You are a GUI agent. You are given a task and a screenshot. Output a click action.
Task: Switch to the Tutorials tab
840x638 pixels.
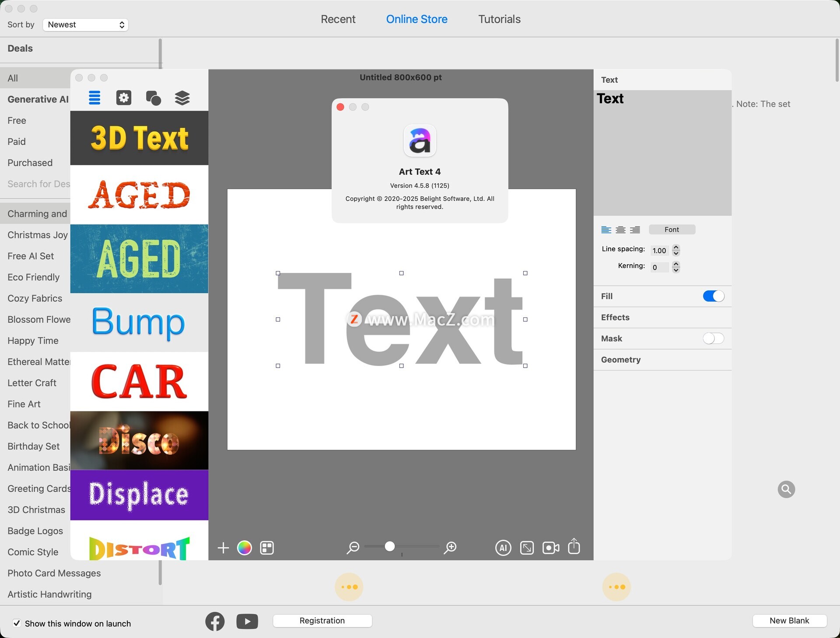[499, 19]
